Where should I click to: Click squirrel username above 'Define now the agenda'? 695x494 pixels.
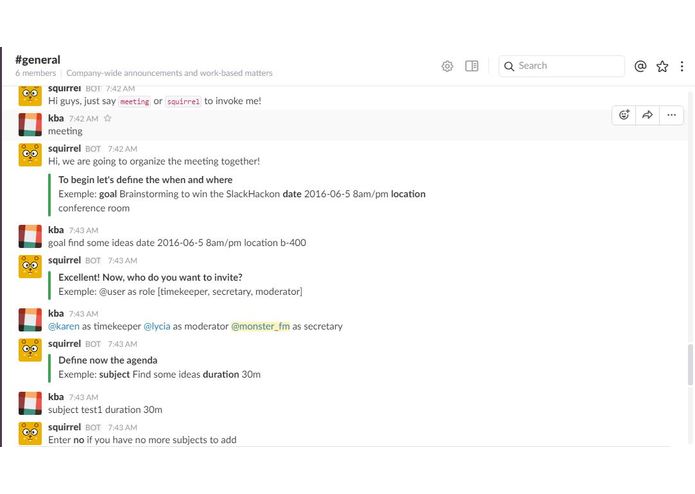tap(64, 344)
